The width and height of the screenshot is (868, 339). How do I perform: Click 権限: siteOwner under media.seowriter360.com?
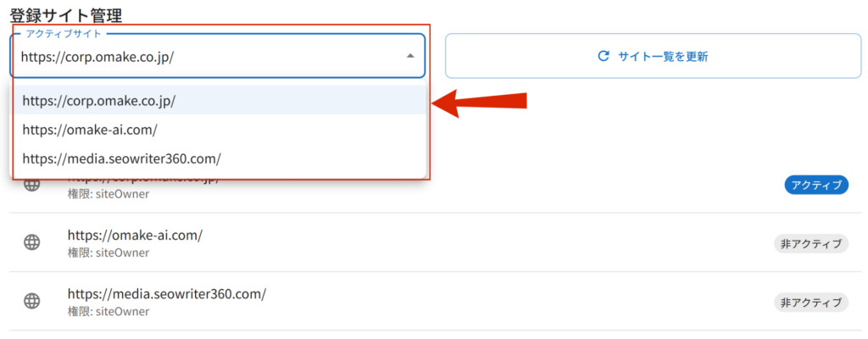click(108, 312)
